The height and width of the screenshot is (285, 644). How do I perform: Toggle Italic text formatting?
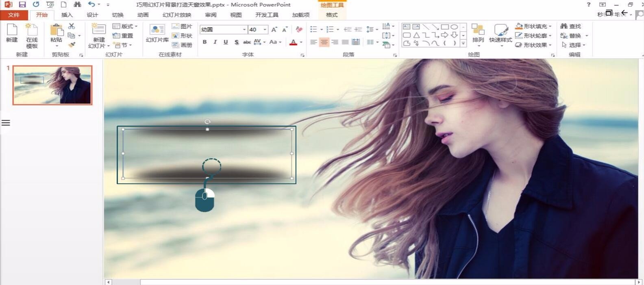pyautogui.click(x=215, y=42)
